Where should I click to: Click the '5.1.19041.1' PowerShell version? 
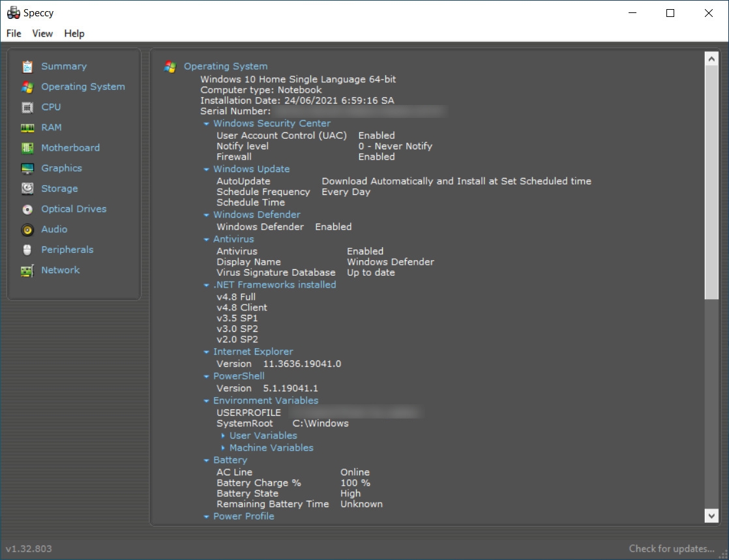291,389
